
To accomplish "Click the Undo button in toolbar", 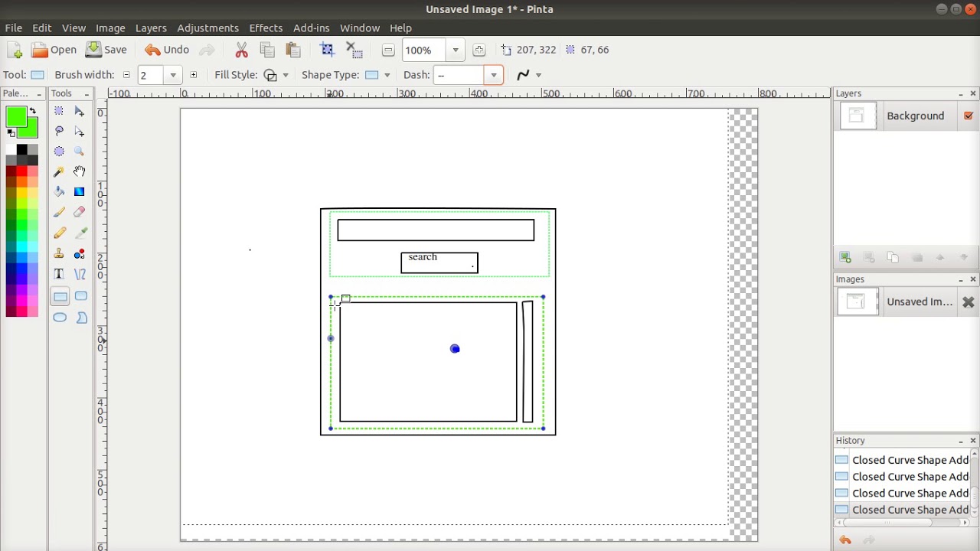I will tap(167, 50).
